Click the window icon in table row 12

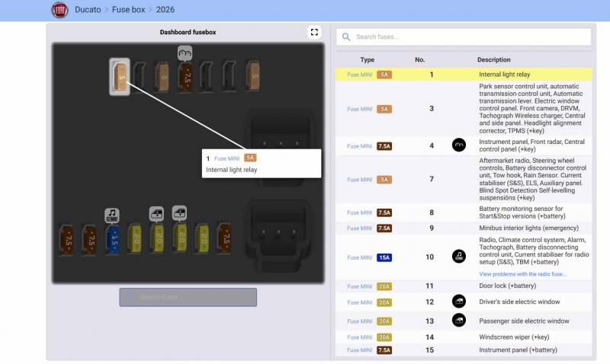tap(459, 302)
